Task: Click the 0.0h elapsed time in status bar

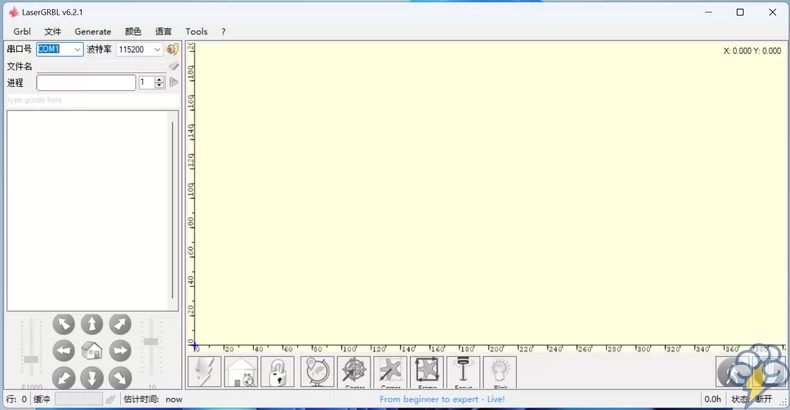Action: point(713,399)
